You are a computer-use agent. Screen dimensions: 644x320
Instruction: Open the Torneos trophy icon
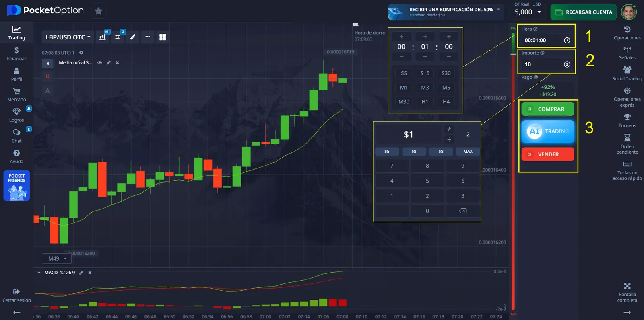pyautogui.click(x=627, y=120)
